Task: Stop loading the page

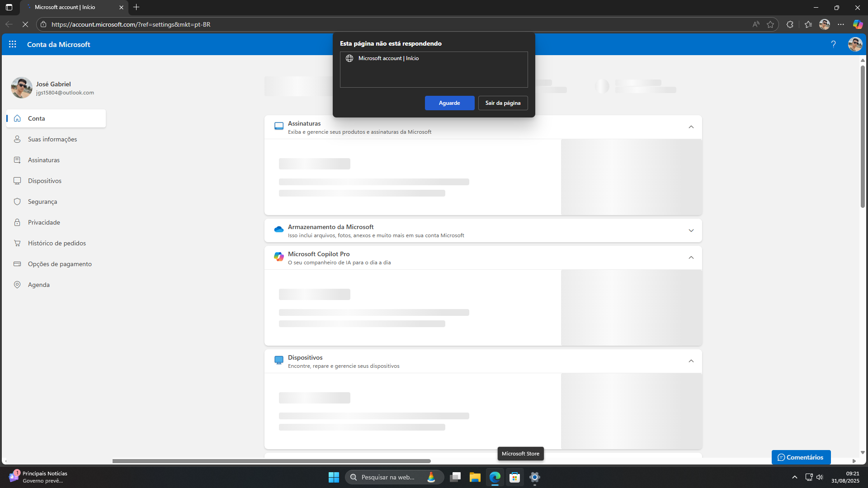Action: point(25,24)
